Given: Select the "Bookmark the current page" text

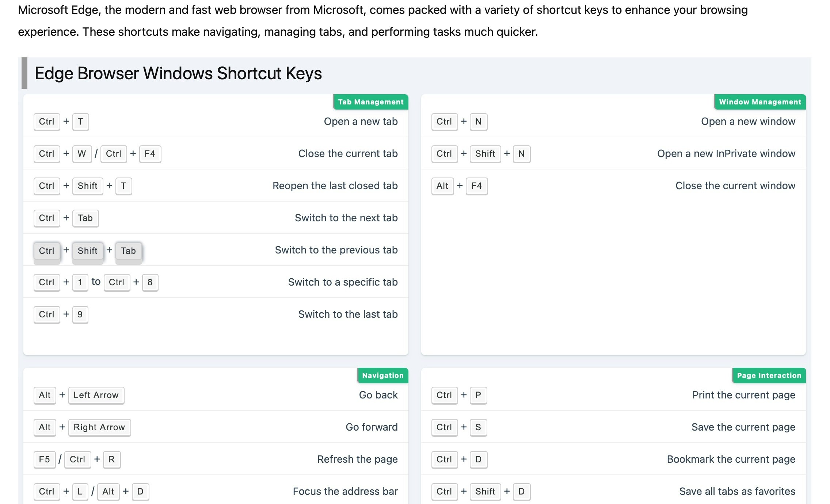Looking at the screenshot, I should (x=731, y=459).
